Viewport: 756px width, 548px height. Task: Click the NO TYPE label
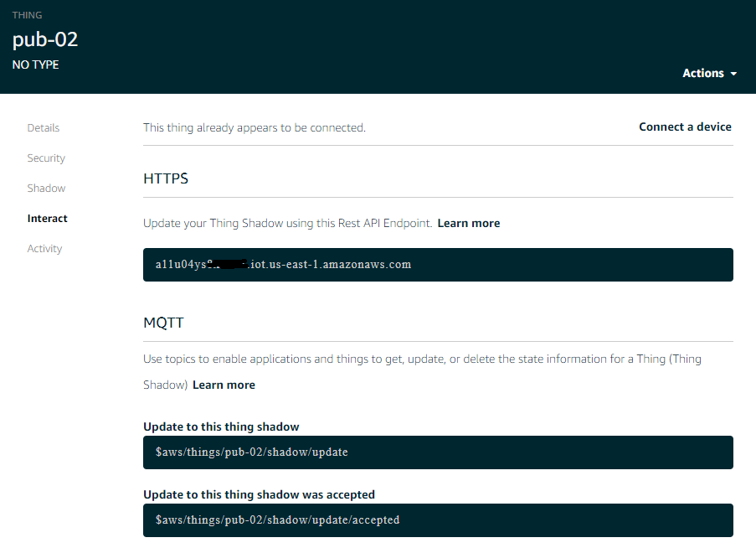click(x=35, y=65)
